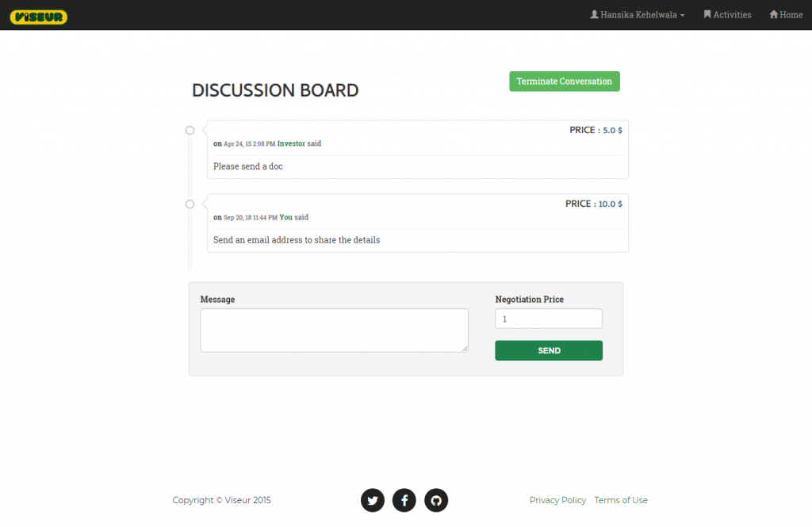Click the bookmark icon beside Activities
The image size is (812, 527).
point(707,14)
